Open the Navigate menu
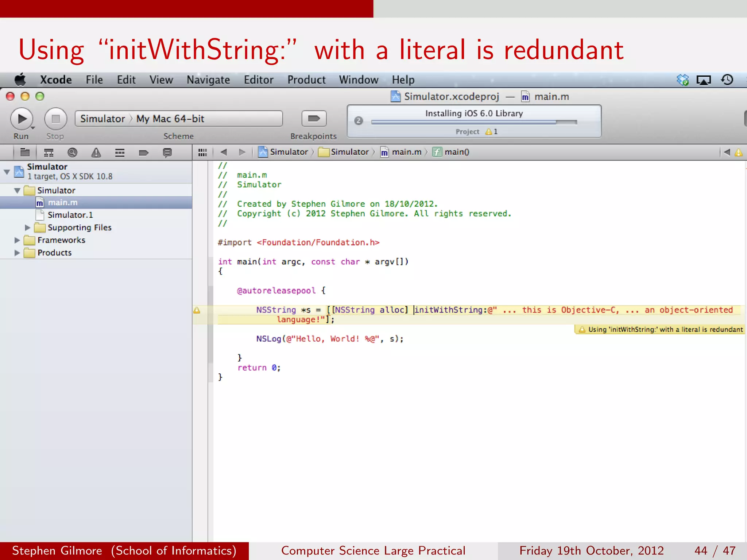The width and height of the screenshot is (747, 560). click(x=208, y=79)
